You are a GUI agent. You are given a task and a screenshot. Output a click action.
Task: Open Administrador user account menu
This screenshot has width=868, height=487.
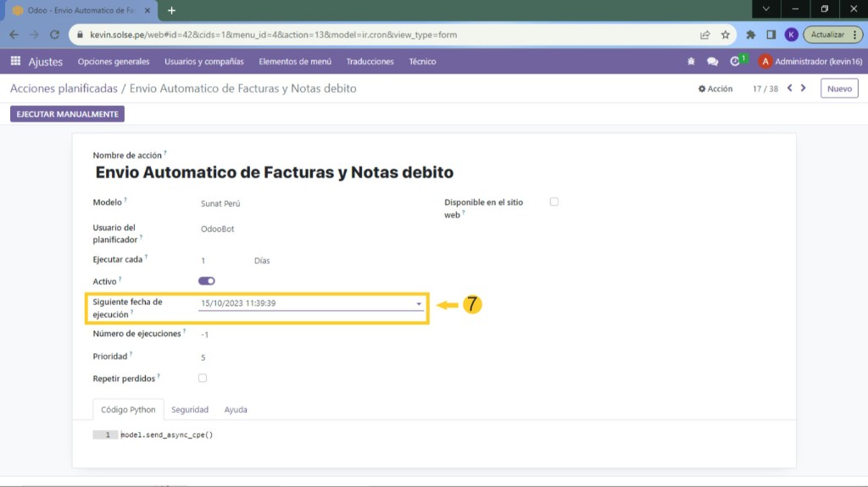[810, 62]
